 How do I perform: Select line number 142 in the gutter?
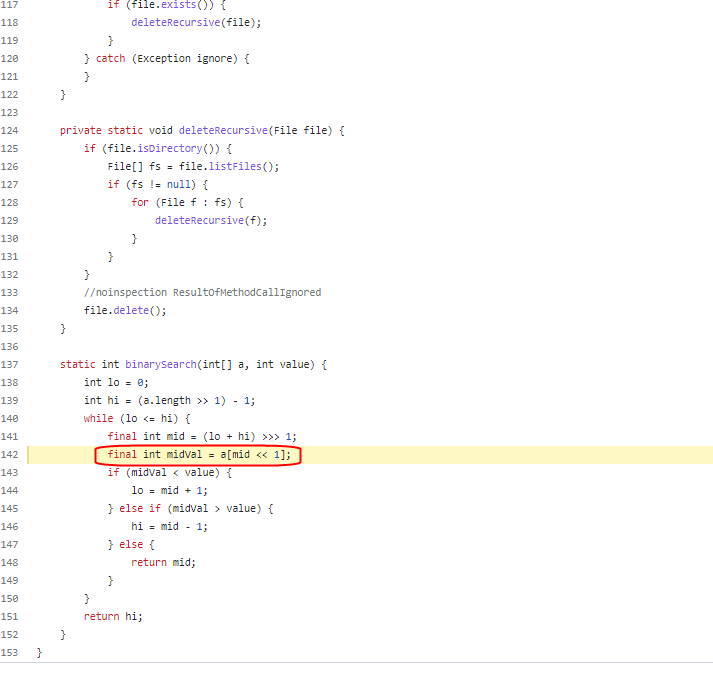pos(10,455)
